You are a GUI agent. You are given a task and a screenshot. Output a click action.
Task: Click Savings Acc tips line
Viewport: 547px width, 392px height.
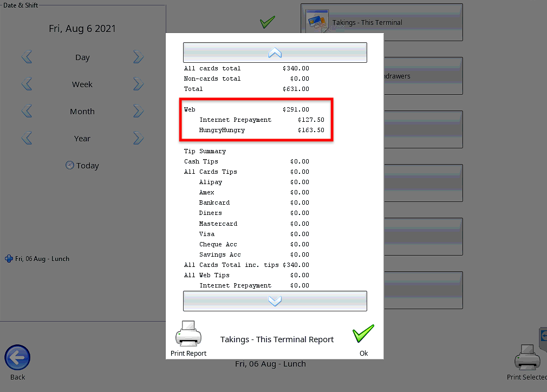255,254
